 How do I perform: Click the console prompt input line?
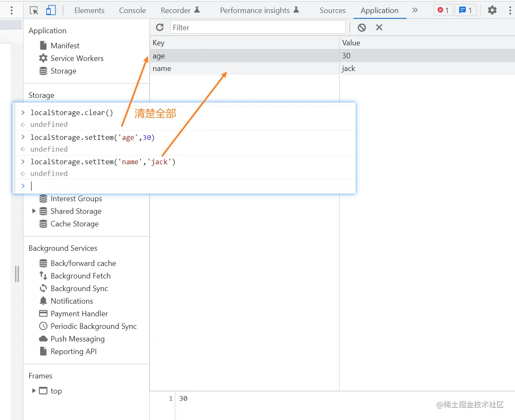185,186
